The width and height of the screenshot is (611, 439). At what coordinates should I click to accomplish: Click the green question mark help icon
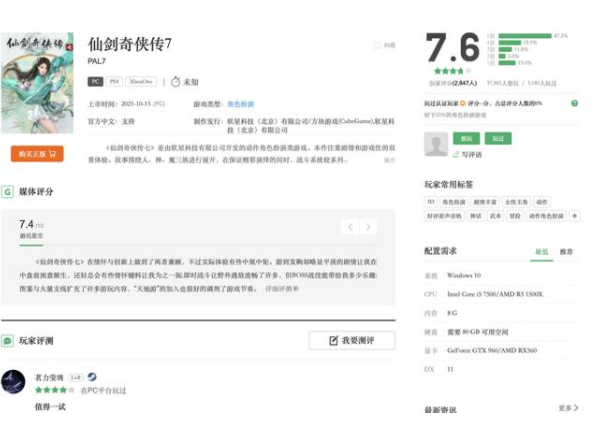coord(574,103)
